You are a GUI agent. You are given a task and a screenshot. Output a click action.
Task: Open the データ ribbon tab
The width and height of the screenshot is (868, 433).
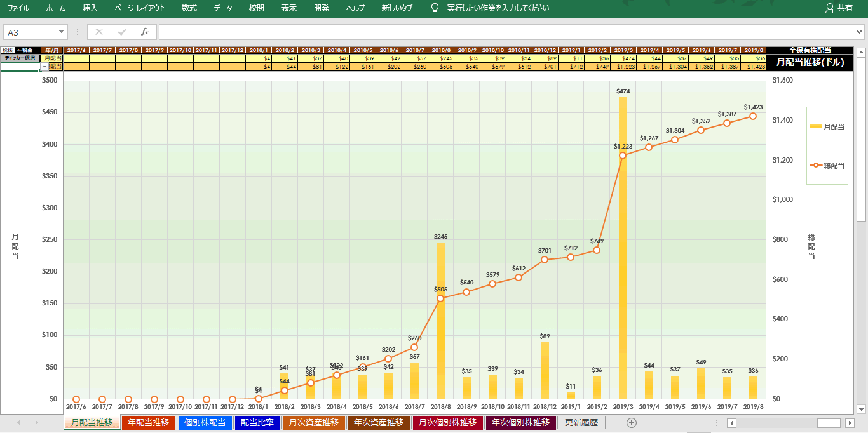point(223,8)
